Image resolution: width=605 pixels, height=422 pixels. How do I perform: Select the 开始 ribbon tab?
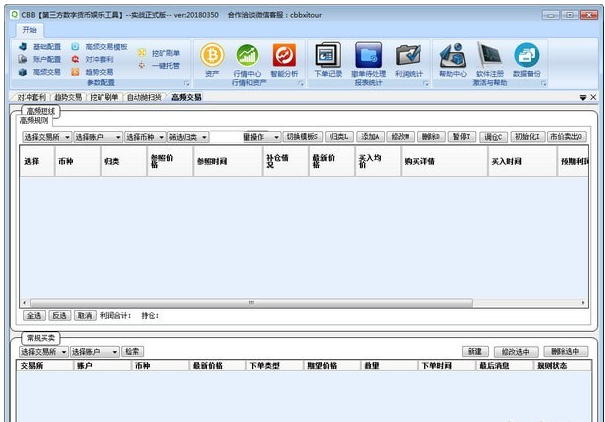point(29,30)
